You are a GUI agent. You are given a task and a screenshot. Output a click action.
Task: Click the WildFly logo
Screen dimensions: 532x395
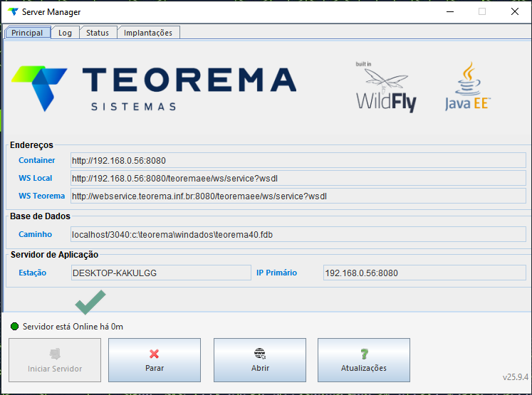386,87
